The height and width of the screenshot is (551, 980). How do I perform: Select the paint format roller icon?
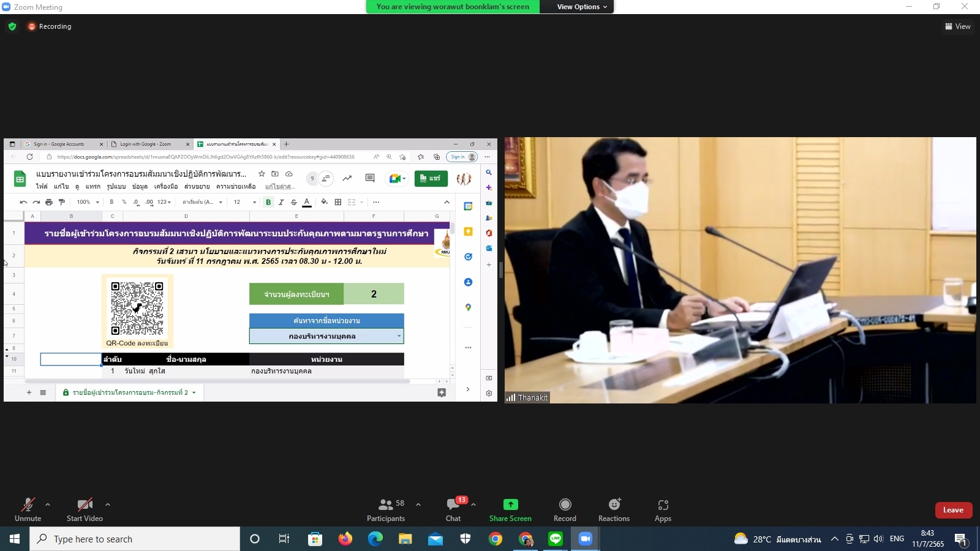[x=61, y=202]
